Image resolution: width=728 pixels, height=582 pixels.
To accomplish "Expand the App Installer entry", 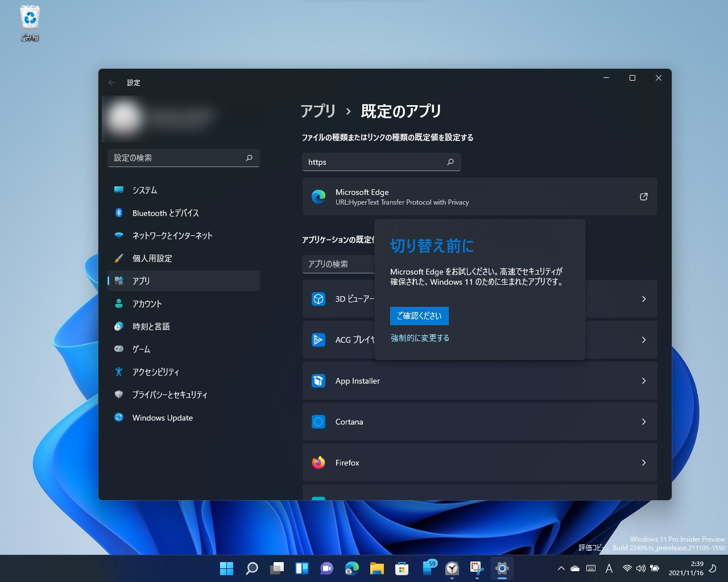I will pos(643,380).
